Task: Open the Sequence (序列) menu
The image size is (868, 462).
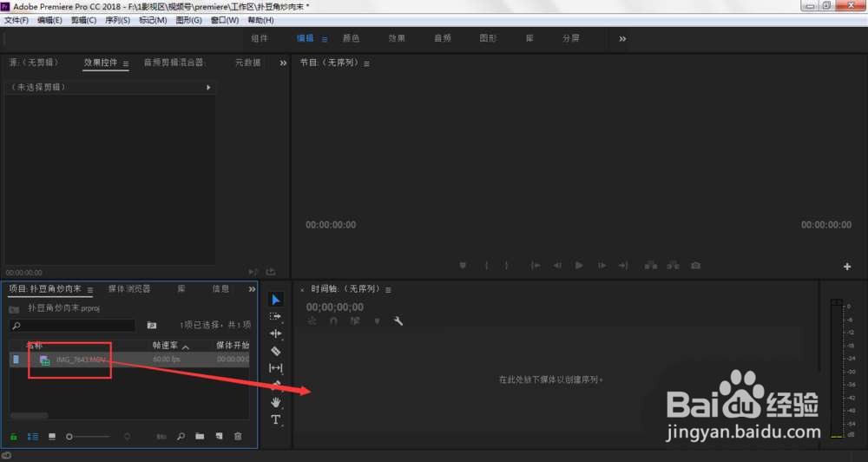Action: click(117, 20)
